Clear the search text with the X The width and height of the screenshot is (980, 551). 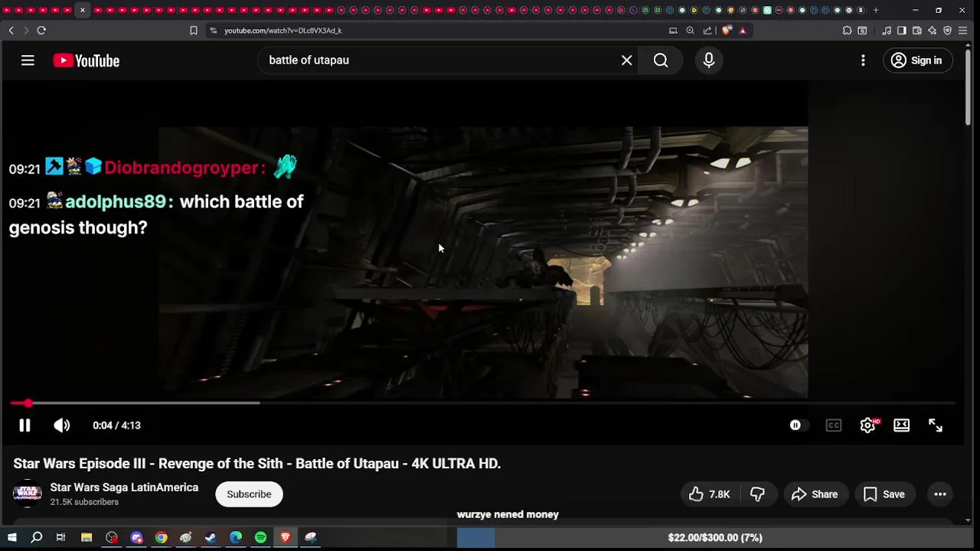click(626, 60)
